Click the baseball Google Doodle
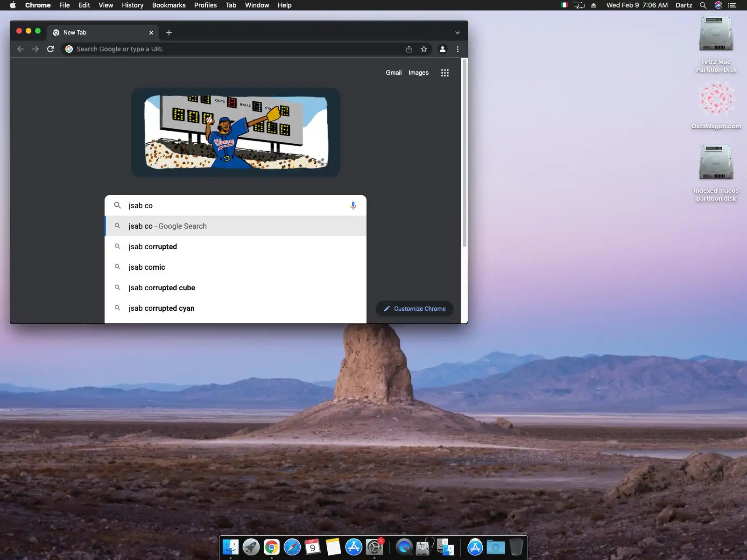 point(236,132)
